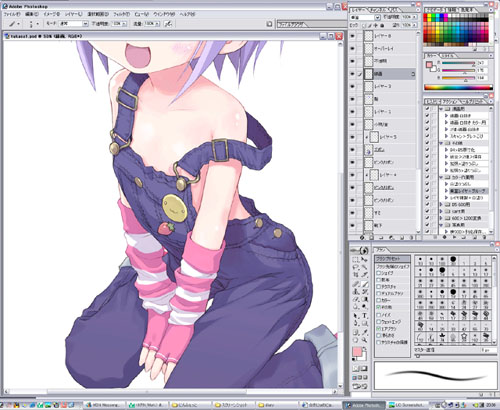The width and height of the screenshot is (500, 410).
Task: Click the Quick Mask mode icon
Action: (364, 369)
